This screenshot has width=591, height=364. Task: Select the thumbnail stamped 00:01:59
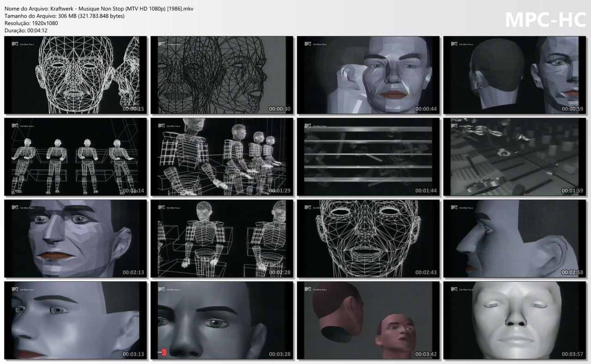coord(515,157)
